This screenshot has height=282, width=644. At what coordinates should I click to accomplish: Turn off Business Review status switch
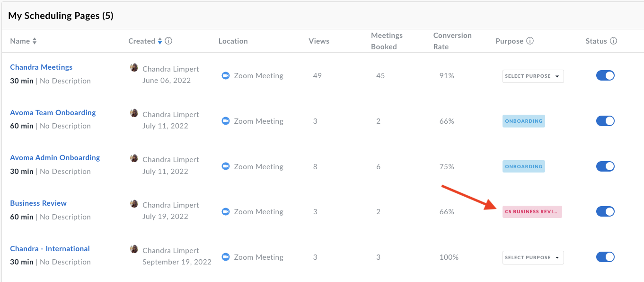(605, 211)
